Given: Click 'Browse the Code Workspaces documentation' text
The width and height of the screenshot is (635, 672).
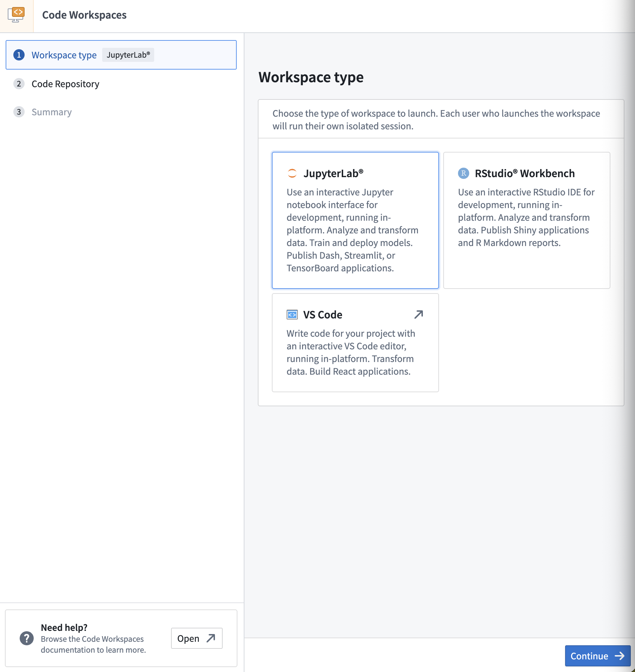Looking at the screenshot, I should point(93,644).
